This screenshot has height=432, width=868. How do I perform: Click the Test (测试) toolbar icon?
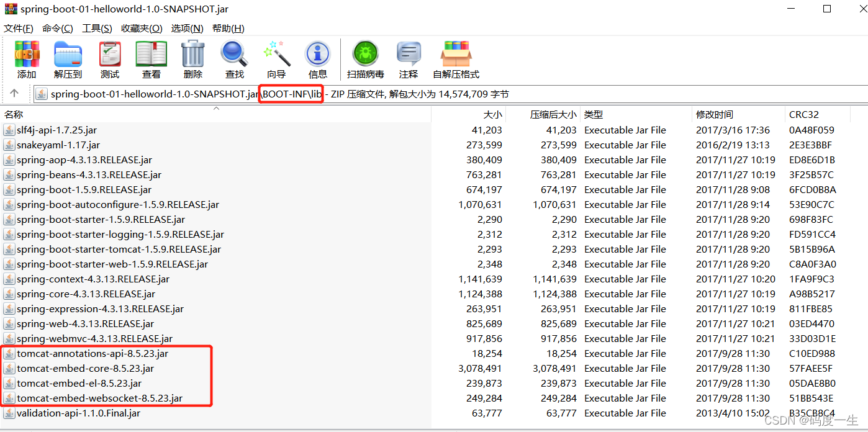(x=110, y=54)
